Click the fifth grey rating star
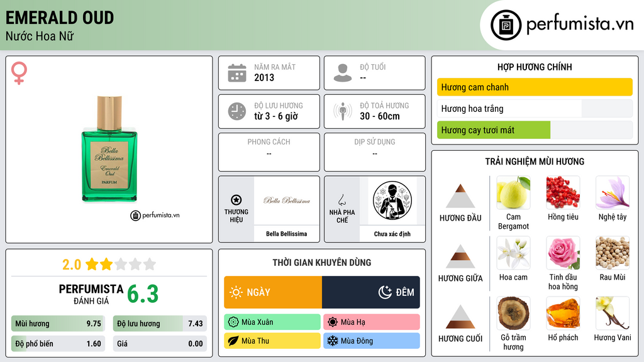This screenshot has height=362, width=644. pyautogui.click(x=150, y=264)
